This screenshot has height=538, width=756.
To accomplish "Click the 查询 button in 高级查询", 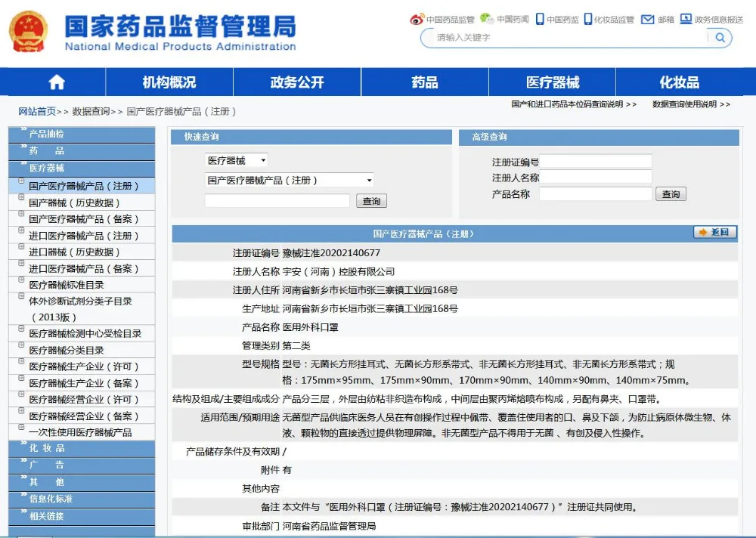I will (671, 194).
